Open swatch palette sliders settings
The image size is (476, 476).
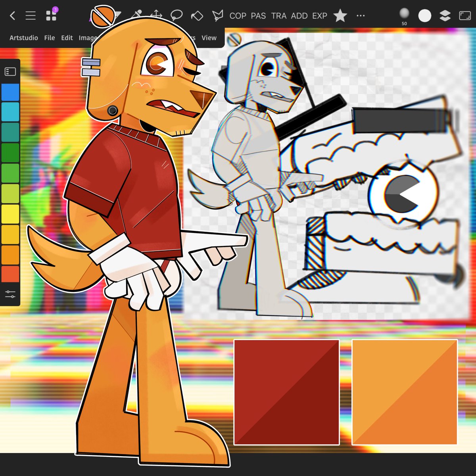coord(10,294)
